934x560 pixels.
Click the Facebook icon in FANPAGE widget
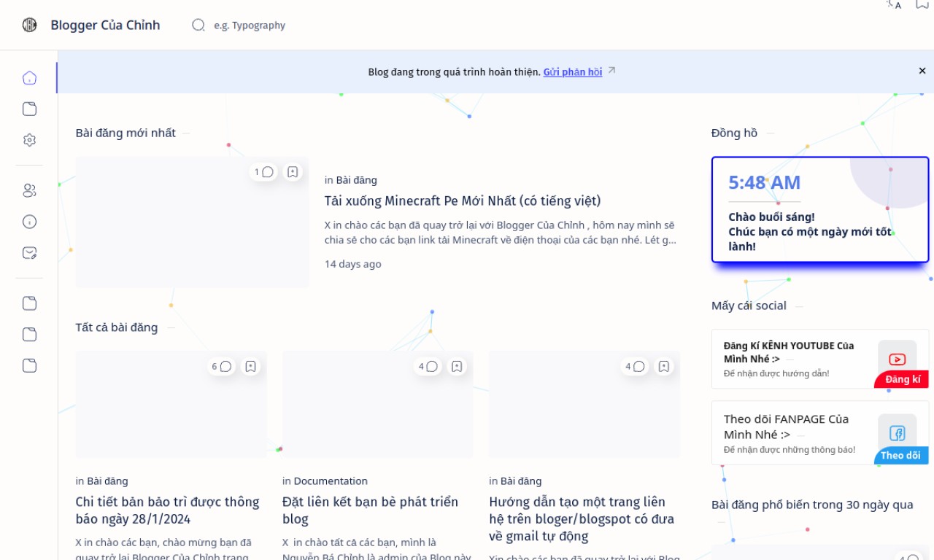[897, 433]
